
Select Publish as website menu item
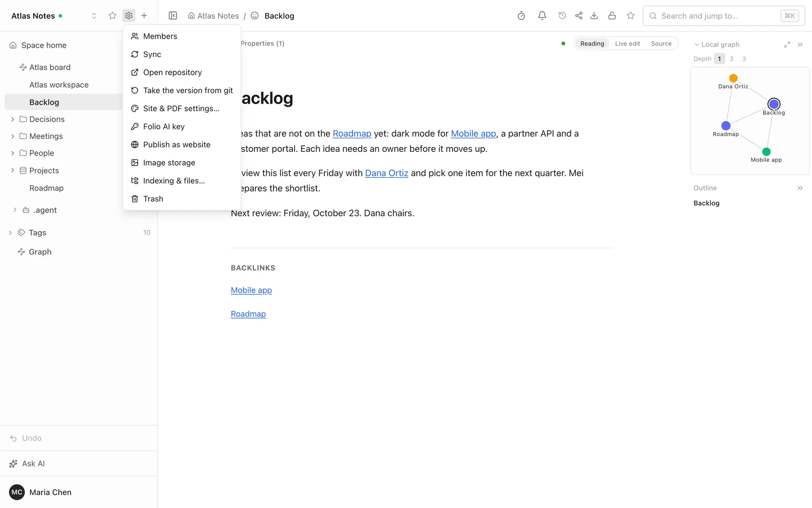click(x=182, y=145)
